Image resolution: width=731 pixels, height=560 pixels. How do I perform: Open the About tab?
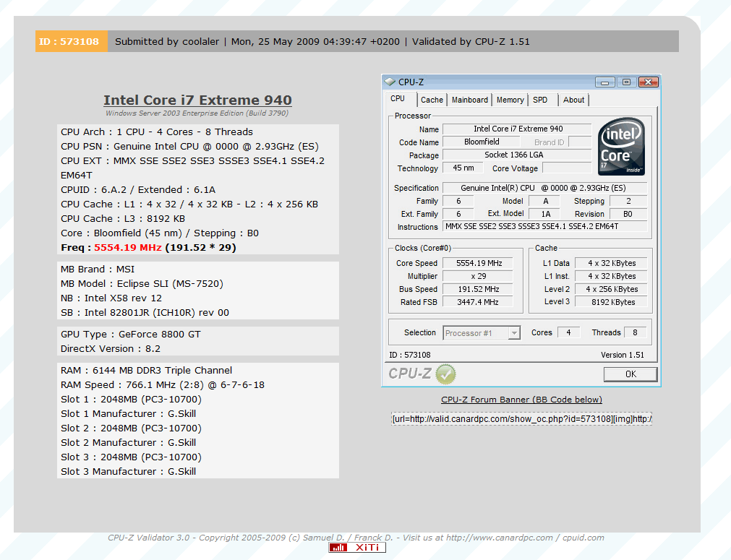[x=573, y=100]
